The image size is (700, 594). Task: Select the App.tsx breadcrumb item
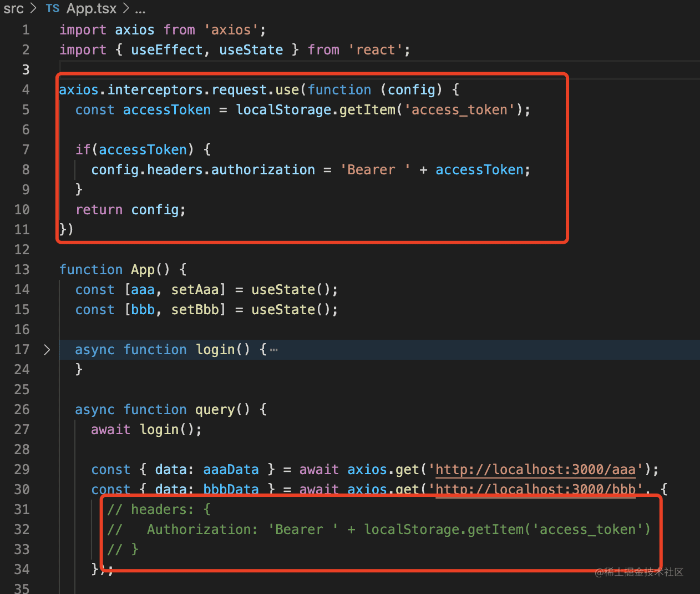pyautogui.click(x=92, y=9)
